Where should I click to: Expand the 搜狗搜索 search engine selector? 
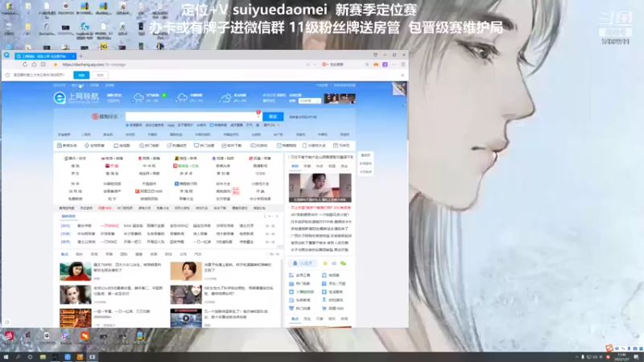pyautogui.click(x=107, y=117)
